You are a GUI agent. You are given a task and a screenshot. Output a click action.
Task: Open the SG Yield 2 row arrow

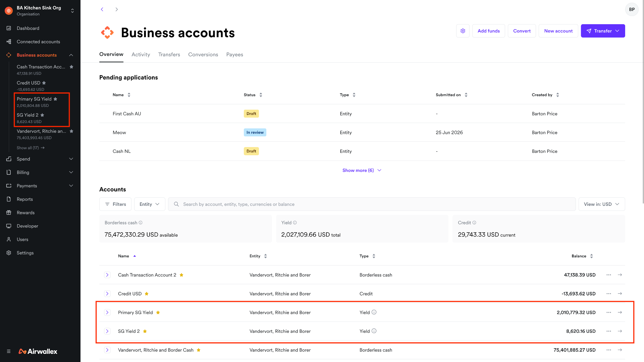[620, 331]
